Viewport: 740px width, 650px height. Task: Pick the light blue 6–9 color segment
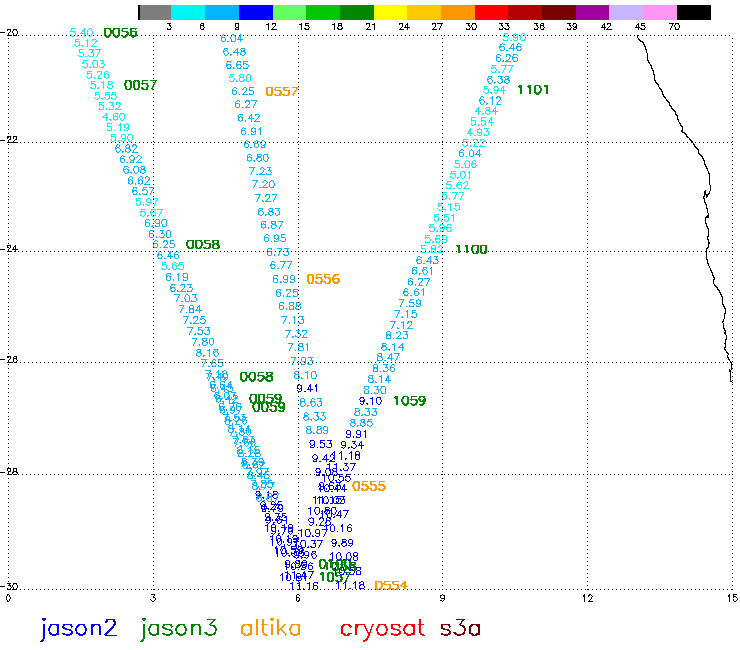click(x=222, y=12)
